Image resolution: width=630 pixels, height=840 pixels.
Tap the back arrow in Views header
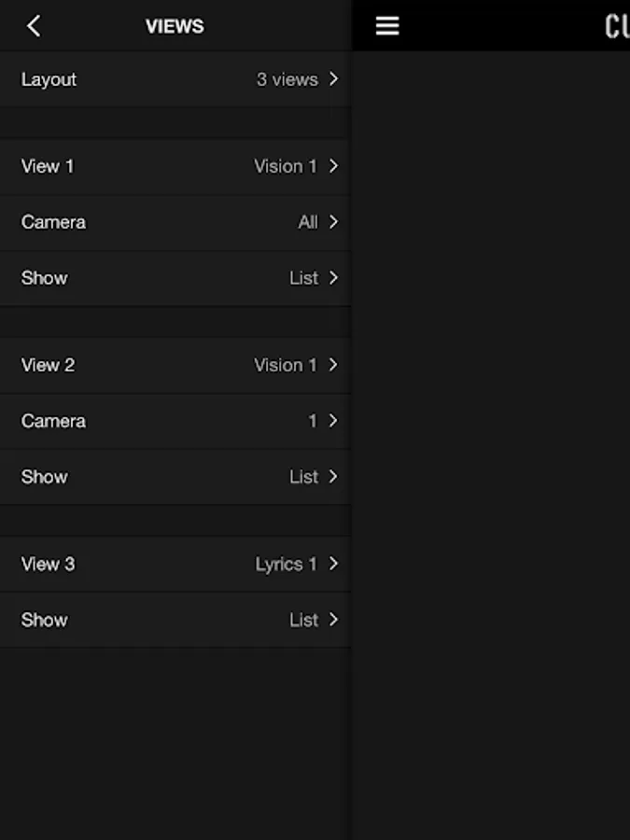coord(34,26)
